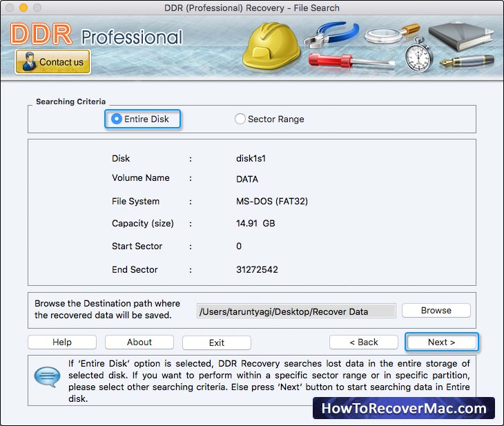Click the yellow minimize window button
Viewport: 504px width, 426px height.
(23, 8)
